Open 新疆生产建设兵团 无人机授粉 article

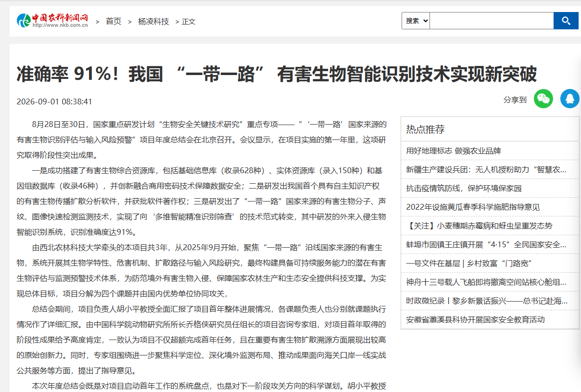[x=486, y=170]
